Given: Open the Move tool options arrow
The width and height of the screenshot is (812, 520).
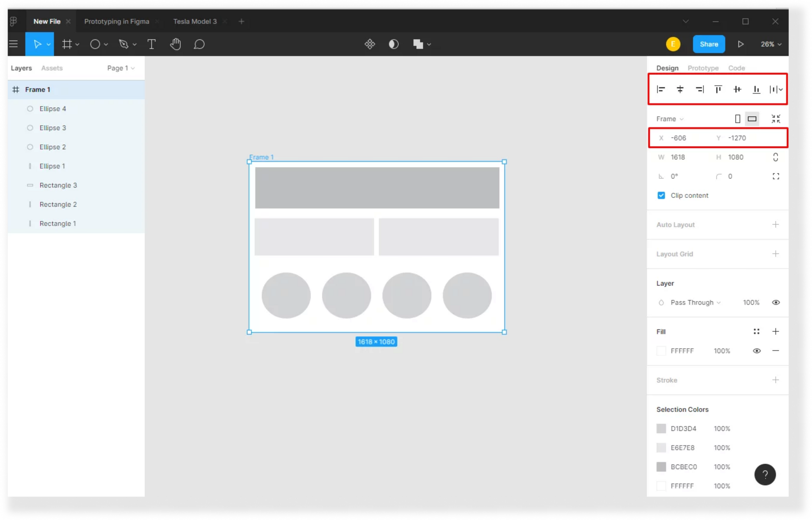Looking at the screenshot, I should pyautogui.click(x=48, y=45).
